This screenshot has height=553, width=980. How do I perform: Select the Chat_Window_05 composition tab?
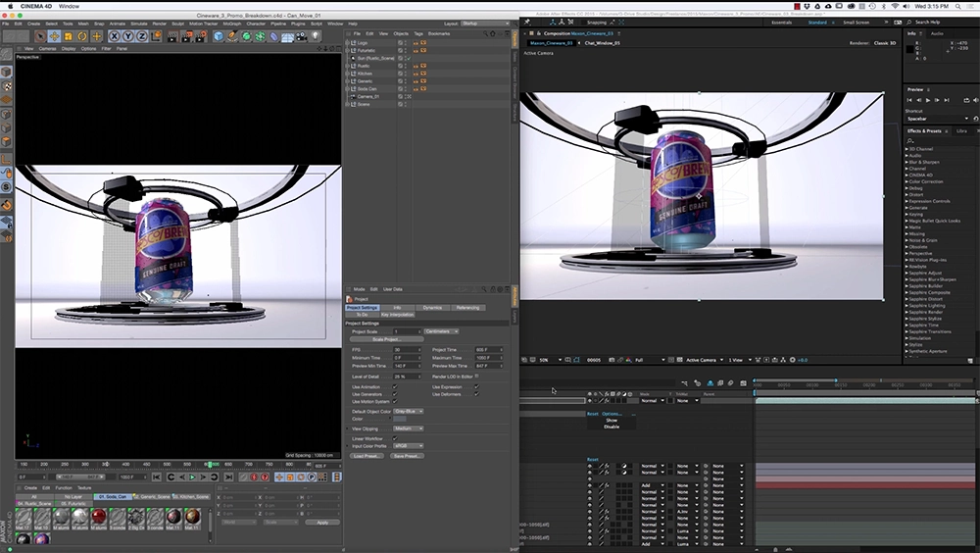click(602, 43)
